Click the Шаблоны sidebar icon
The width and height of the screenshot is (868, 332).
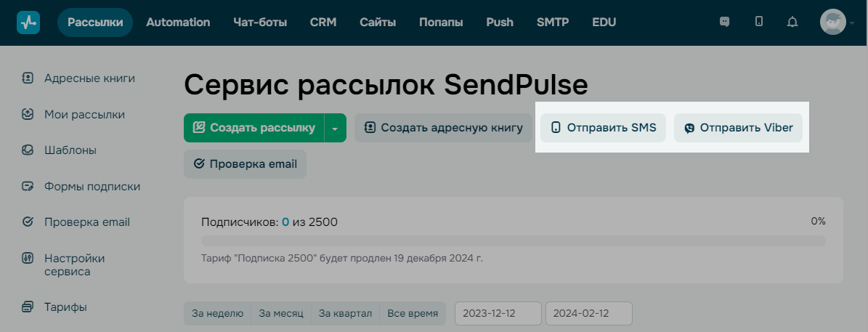28,150
